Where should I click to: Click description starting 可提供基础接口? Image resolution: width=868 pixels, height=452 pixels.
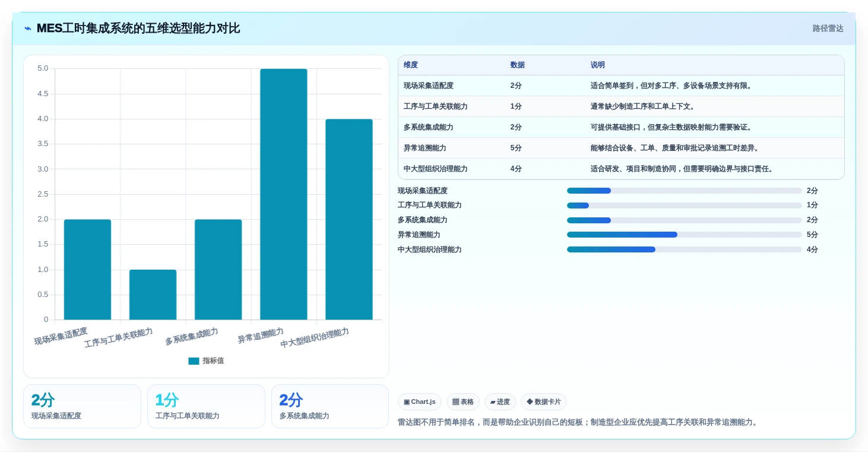(672, 127)
